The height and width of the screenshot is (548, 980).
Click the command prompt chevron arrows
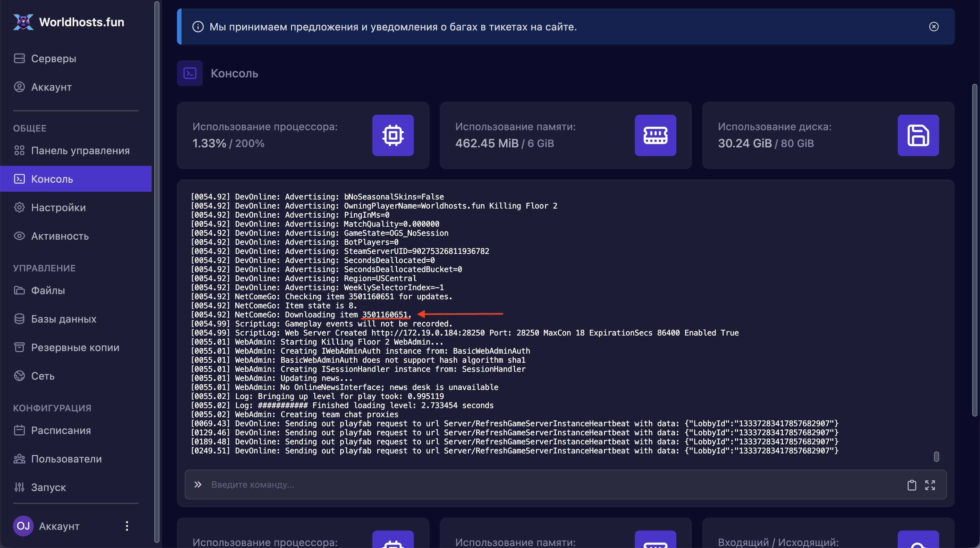tap(197, 485)
